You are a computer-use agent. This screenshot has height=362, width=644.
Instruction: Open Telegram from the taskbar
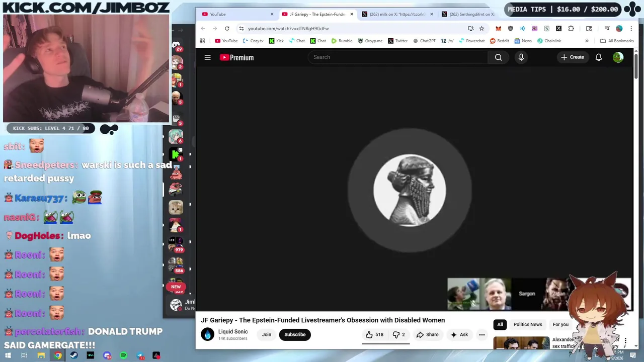(140, 356)
